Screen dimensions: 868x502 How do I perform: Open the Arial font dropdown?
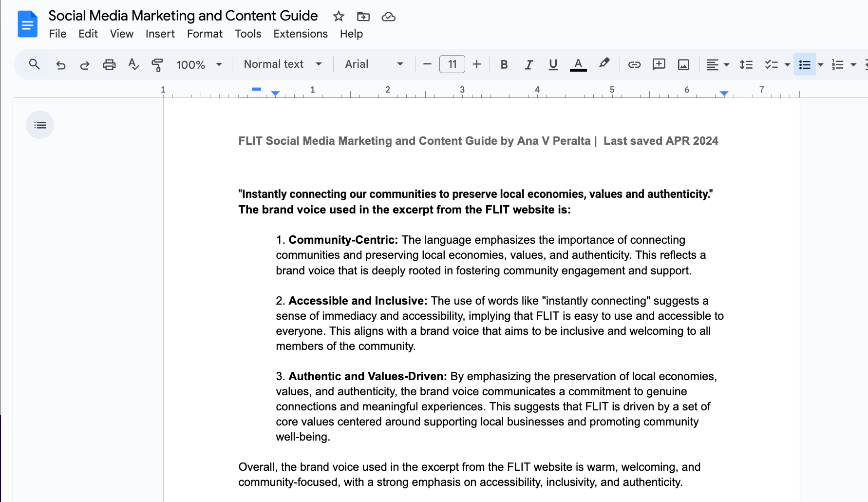point(374,64)
